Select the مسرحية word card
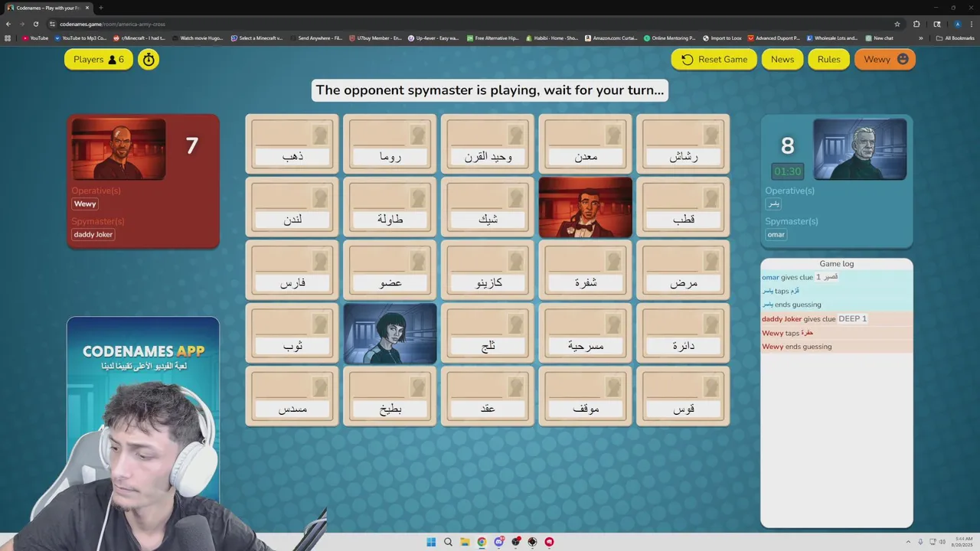Viewport: 980px width, 551px height. pos(586,333)
